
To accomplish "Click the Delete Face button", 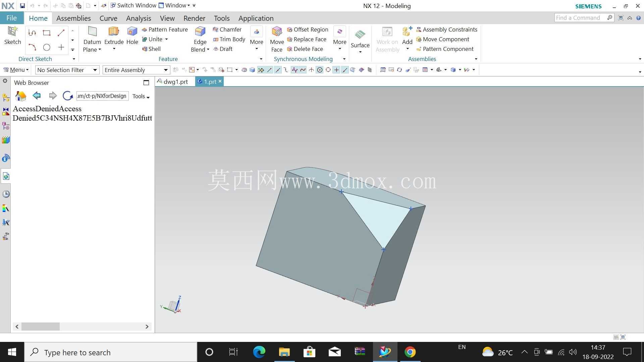I will [305, 49].
